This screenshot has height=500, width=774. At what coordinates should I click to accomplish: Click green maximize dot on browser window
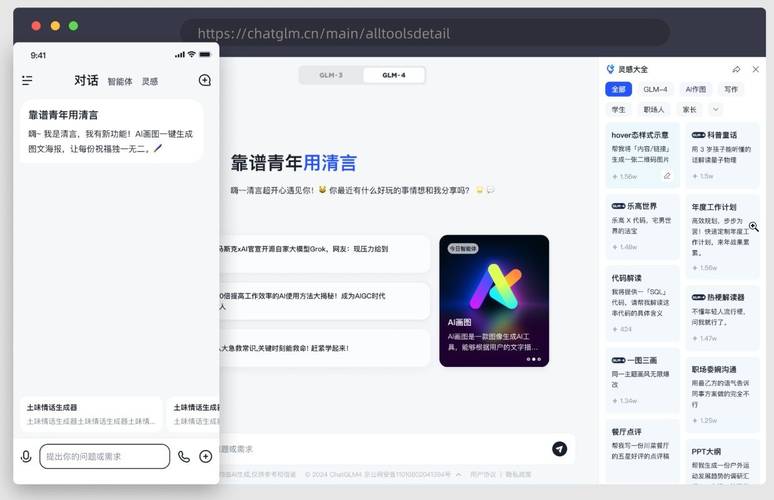coord(74,26)
